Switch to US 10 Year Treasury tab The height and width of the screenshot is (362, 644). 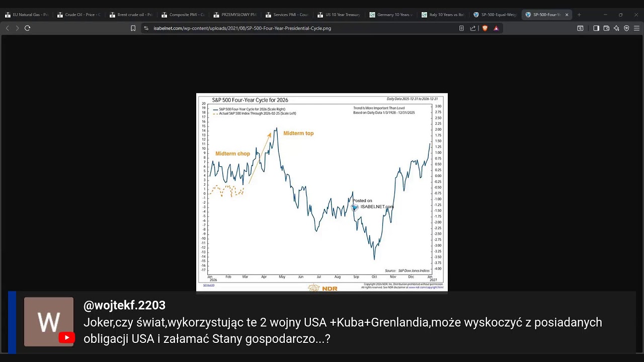tap(339, 15)
